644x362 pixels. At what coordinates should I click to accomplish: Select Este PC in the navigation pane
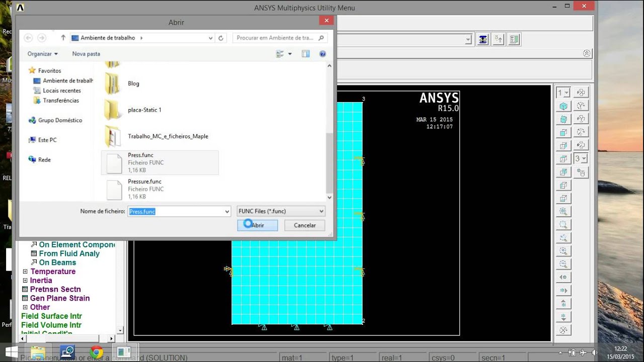coord(43,140)
